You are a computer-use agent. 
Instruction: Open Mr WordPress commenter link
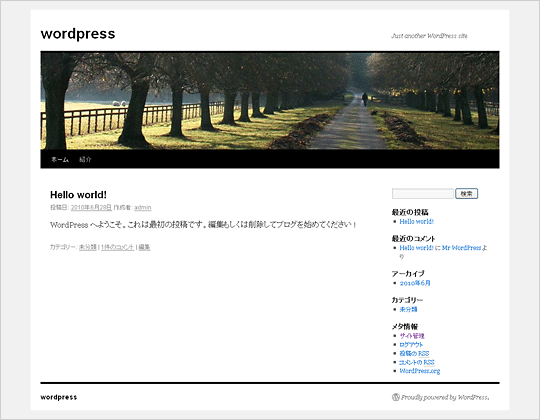click(x=461, y=248)
